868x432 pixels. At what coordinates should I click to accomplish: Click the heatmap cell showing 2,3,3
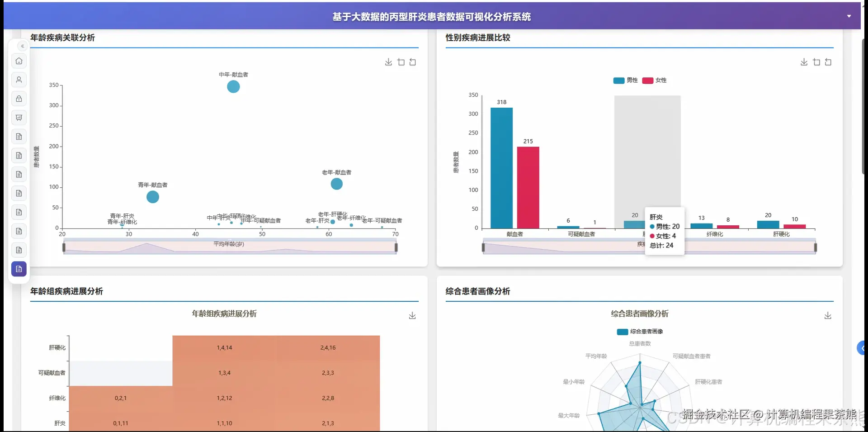point(328,374)
